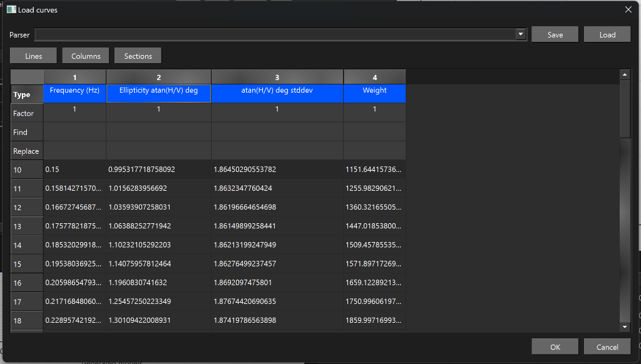Image resolution: width=641 pixels, height=364 pixels.
Task: Click scrollbar down arrow in table
Action: (x=624, y=327)
